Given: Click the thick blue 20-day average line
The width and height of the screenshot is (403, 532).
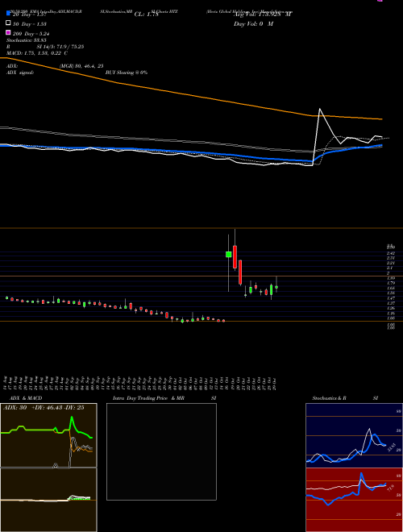Looking at the screenshot, I should pyautogui.click(x=190, y=152).
